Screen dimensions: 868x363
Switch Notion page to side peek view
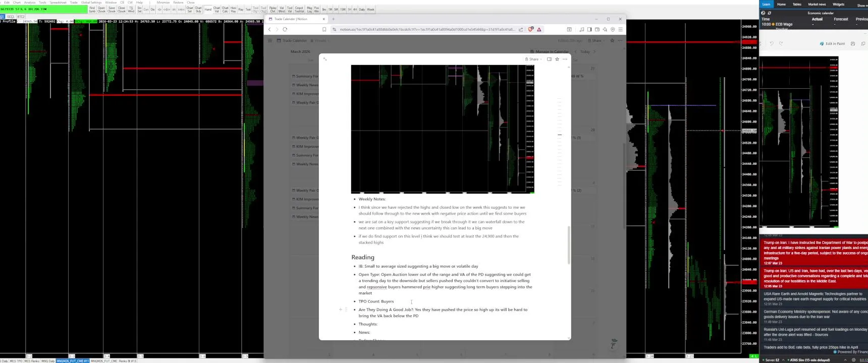(549, 59)
